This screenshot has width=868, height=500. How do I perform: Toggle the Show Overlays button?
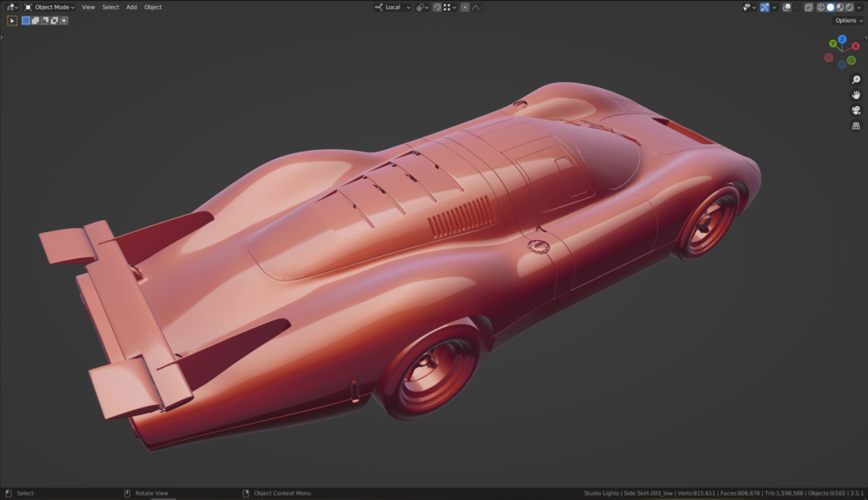point(787,7)
